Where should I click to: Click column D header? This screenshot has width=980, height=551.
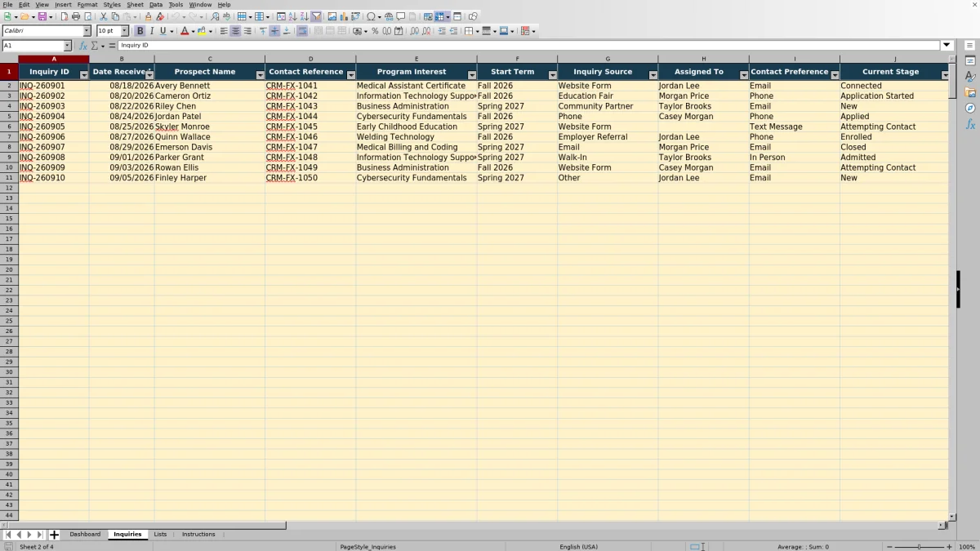click(310, 59)
